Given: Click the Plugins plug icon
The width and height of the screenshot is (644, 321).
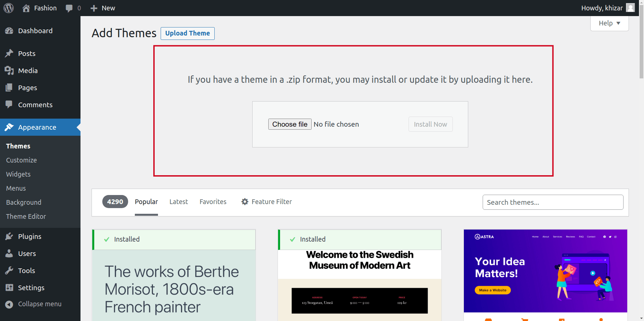Looking at the screenshot, I should [9, 237].
